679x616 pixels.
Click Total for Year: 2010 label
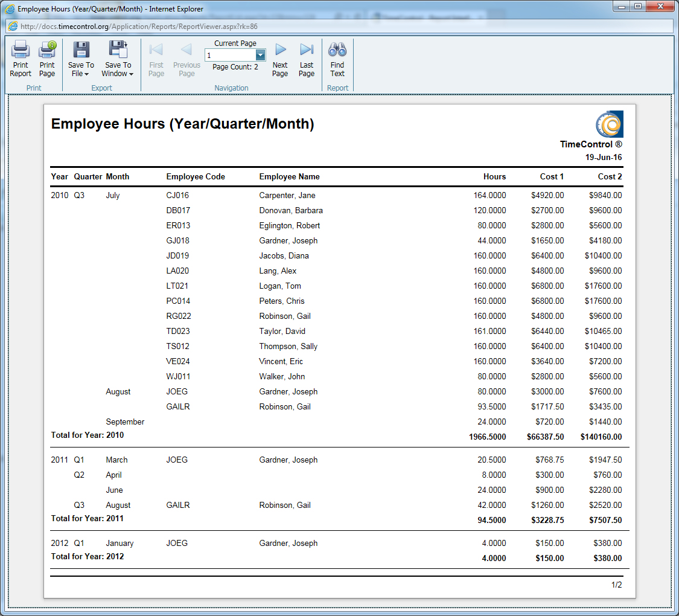88,435
